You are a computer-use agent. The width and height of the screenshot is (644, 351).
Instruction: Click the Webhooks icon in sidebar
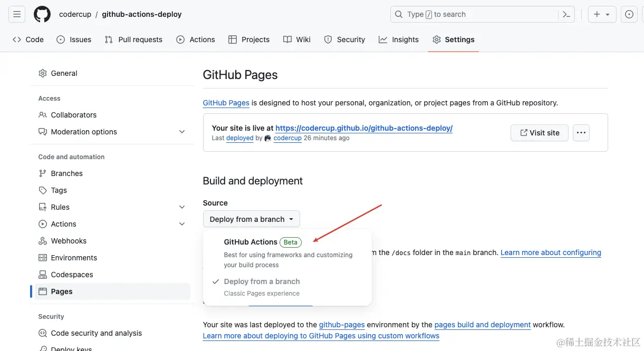click(43, 241)
